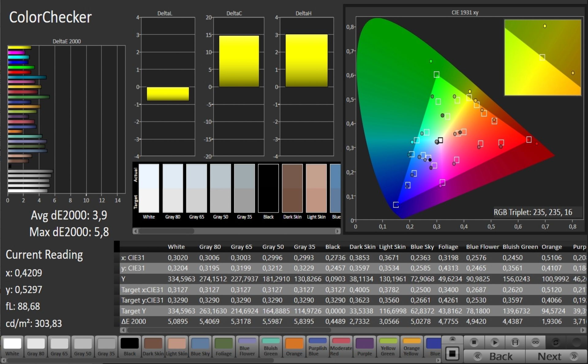Select the Gray 35 swatch in the bottom strip
588x364 pixels.
point(106,347)
